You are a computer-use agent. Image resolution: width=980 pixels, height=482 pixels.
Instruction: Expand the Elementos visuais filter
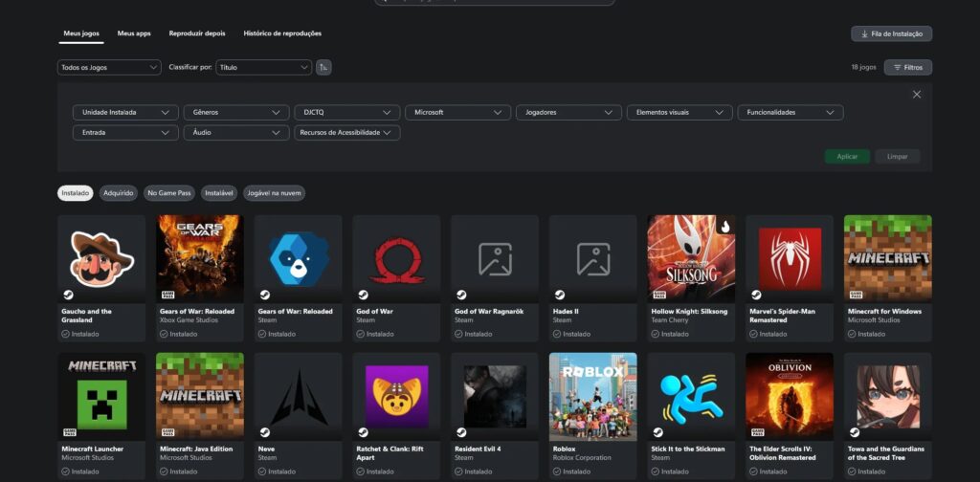tap(680, 113)
